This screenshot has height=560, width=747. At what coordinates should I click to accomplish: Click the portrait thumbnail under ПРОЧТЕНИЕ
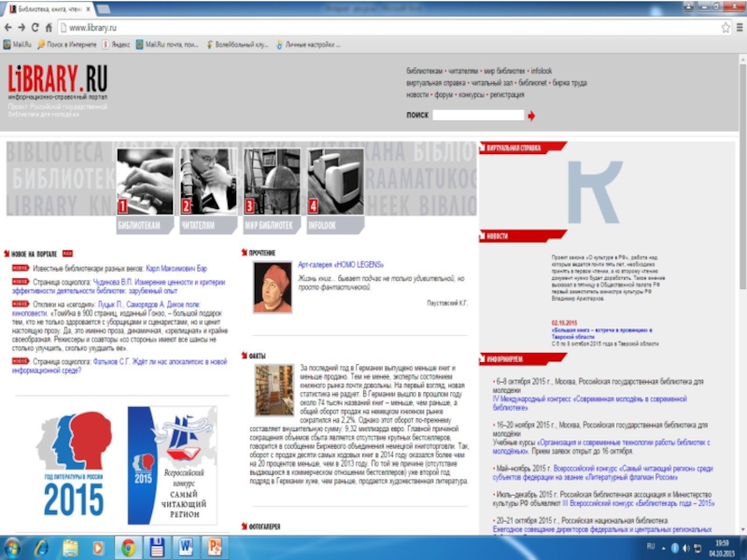click(272, 287)
